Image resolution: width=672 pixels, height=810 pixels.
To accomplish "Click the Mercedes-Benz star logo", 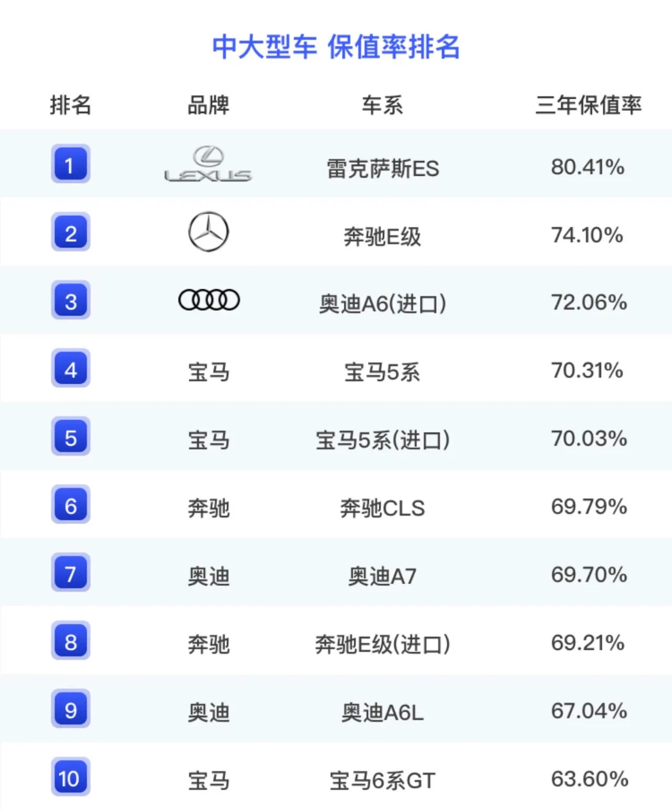I will (x=208, y=232).
